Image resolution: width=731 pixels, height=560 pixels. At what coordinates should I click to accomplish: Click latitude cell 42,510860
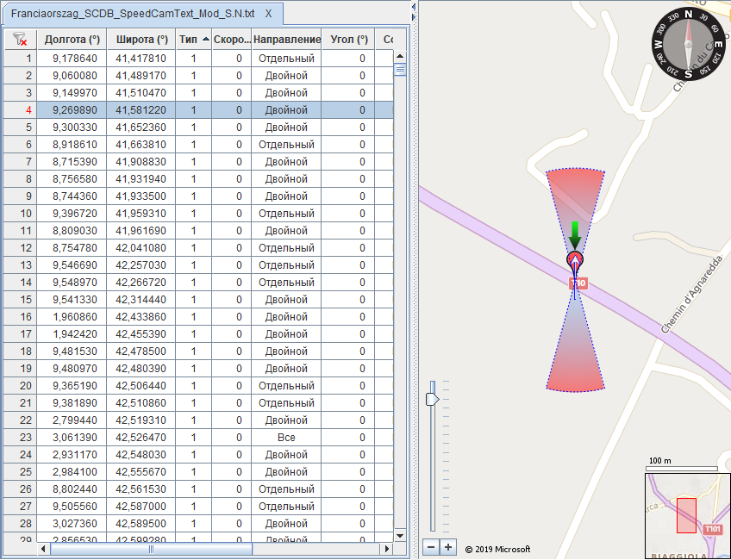click(141, 403)
